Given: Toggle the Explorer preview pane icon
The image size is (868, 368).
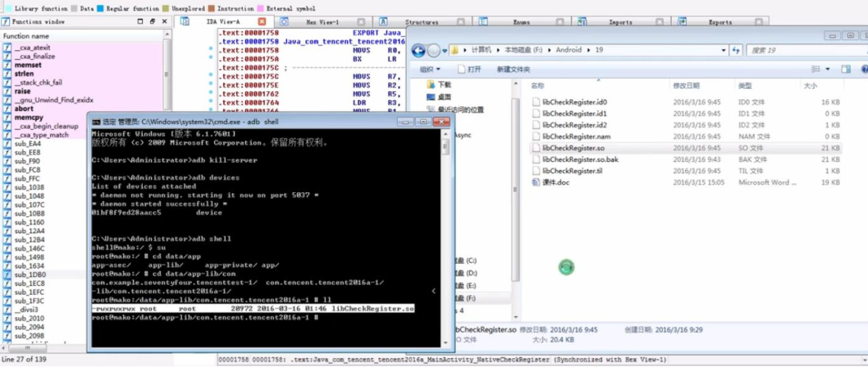Looking at the screenshot, I should (x=845, y=69).
